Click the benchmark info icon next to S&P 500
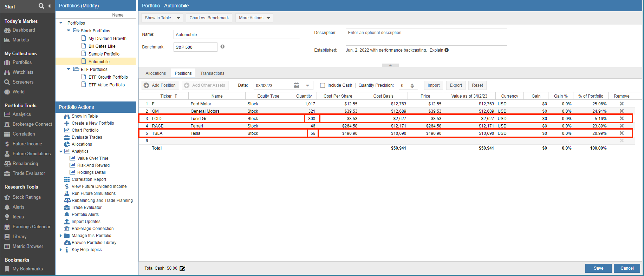Image resolution: width=644 pixels, height=276 pixels. (222, 47)
